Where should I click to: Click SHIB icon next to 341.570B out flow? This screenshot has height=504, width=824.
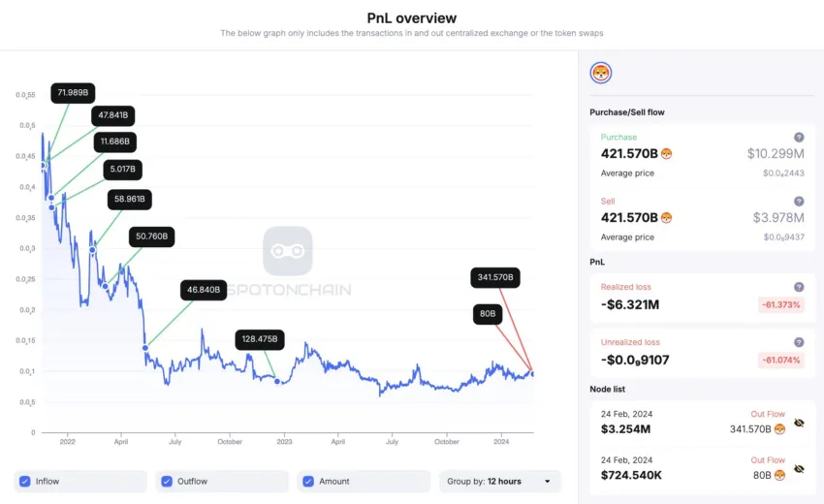(x=779, y=429)
